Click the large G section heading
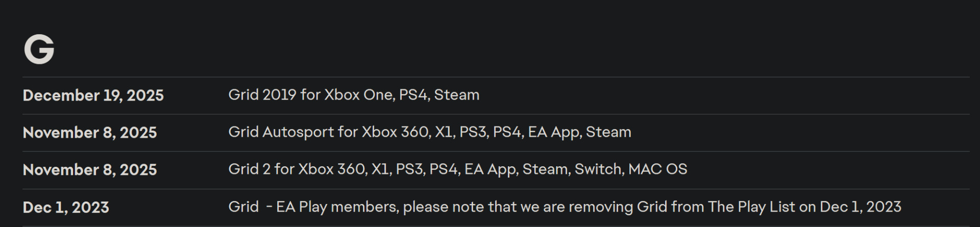This screenshot has width=980, height=227. 39,49
